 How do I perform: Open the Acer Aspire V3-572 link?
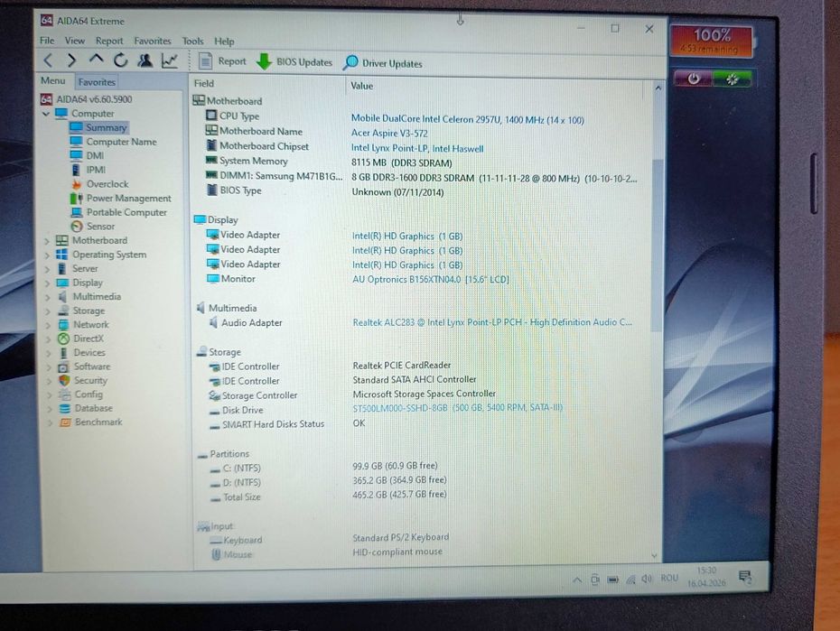(389, 134)
